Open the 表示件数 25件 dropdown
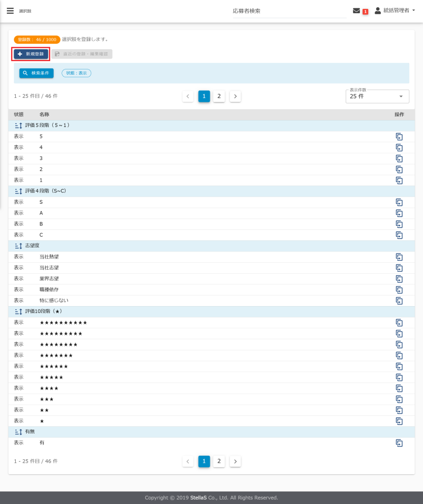423x504 pixels. [x=377, y=96]
